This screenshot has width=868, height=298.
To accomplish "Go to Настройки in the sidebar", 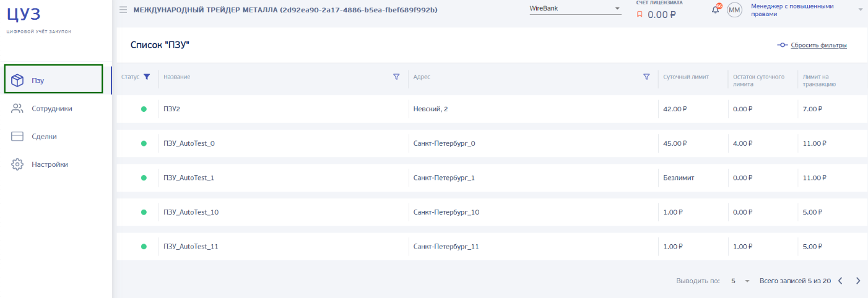I will (50, 164).
